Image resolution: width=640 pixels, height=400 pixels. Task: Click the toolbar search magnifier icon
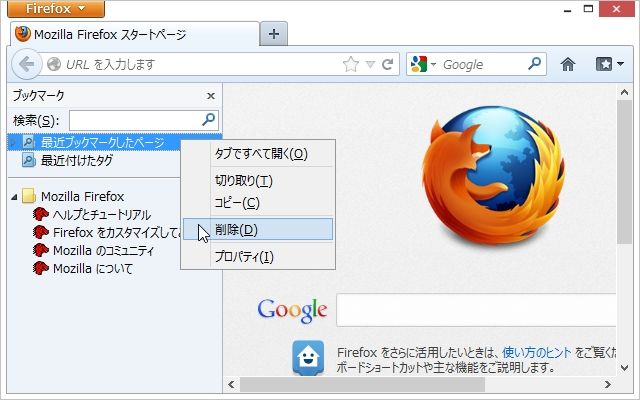pos(534,63)
